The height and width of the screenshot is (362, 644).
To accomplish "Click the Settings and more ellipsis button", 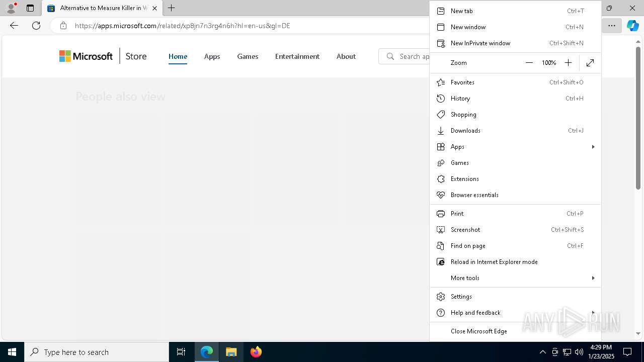I will coord(612,26).
